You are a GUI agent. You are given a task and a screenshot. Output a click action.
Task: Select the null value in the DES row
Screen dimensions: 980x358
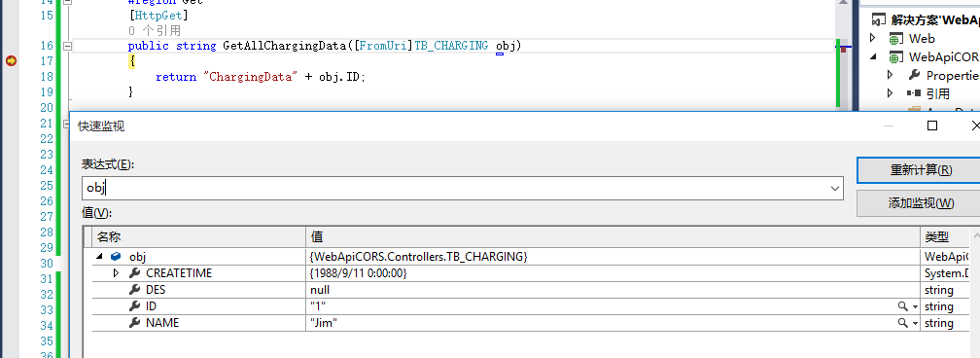(320, 290)
